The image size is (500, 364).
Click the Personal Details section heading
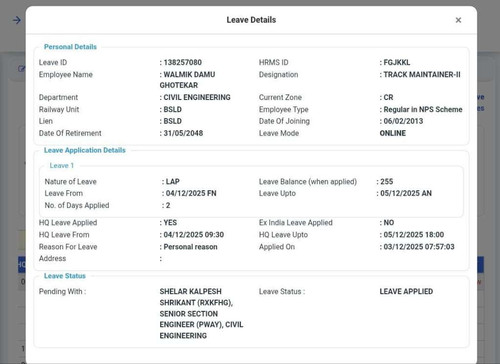(70, 47)
